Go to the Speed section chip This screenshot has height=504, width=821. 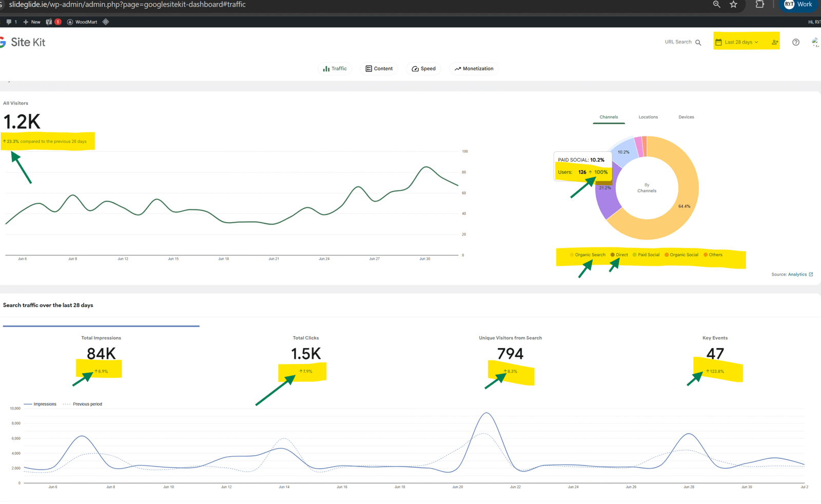point(423,69)
